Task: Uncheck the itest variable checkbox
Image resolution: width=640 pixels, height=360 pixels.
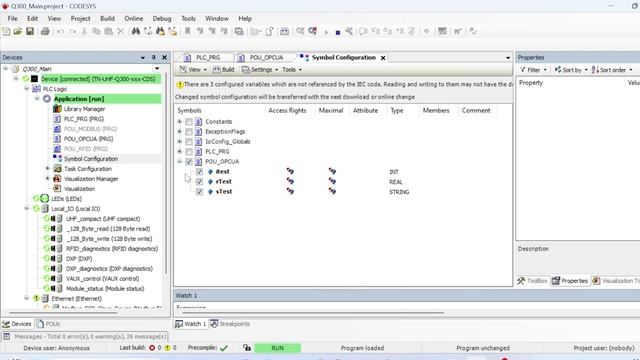Action: coord(199,171)
